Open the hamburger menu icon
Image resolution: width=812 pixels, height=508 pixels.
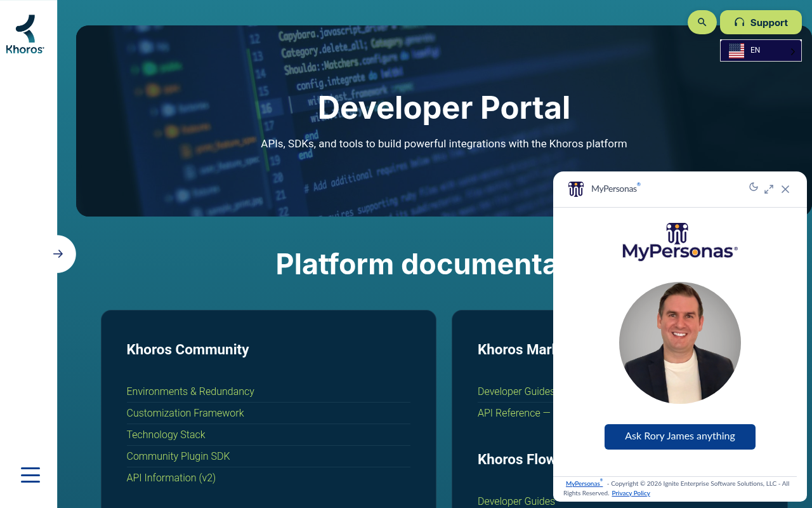click(x=30, y=475)
